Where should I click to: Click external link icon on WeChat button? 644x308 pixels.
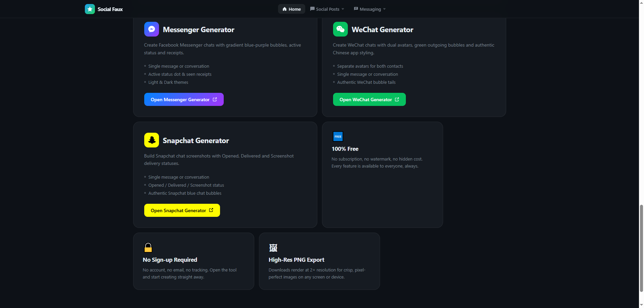(x=397, y=100)
